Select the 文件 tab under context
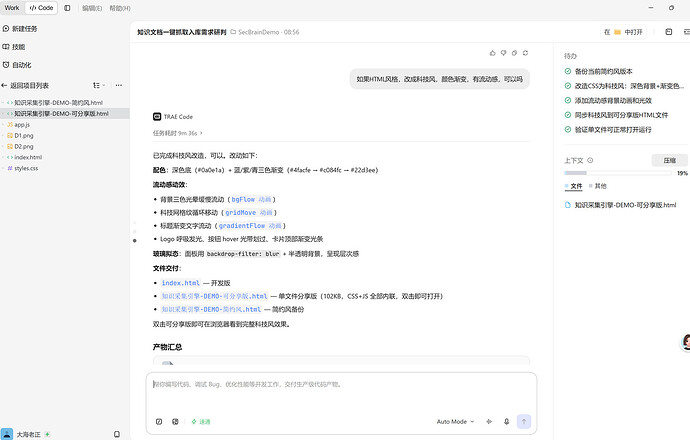 point(573,186)
